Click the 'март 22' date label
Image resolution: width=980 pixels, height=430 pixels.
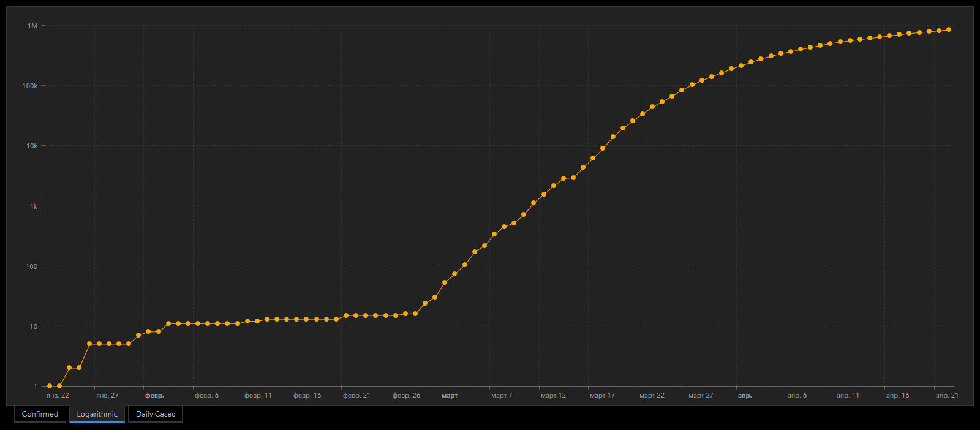pos(652,396)
